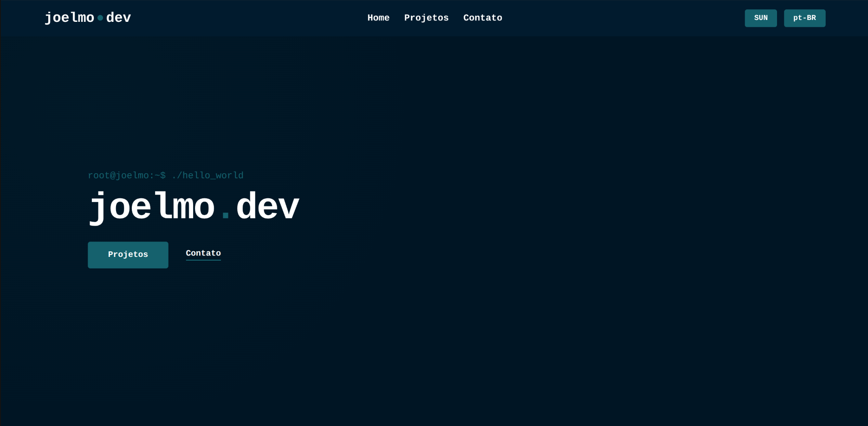
Task: Toggle the SUN theme switch
Action: pyautogui.click(x=760, y=18)
